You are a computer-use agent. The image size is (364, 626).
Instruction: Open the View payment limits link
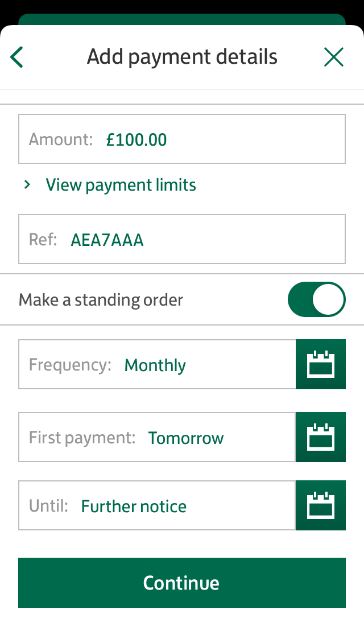(121, 185)
